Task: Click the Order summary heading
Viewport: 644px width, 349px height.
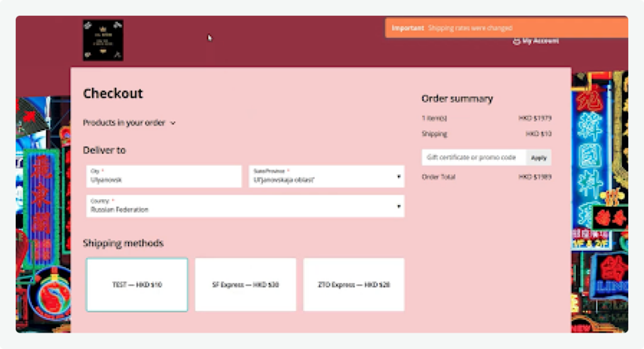Action: pyautogui.click(x=457, y=99)
